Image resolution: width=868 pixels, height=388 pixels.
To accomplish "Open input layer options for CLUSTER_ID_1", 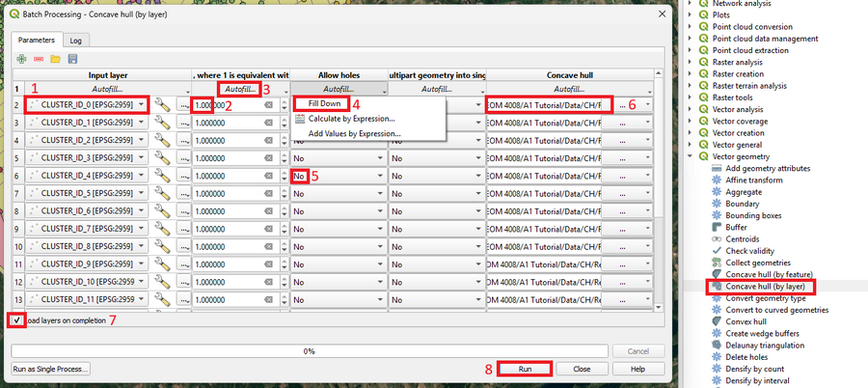I will point(183,123).
